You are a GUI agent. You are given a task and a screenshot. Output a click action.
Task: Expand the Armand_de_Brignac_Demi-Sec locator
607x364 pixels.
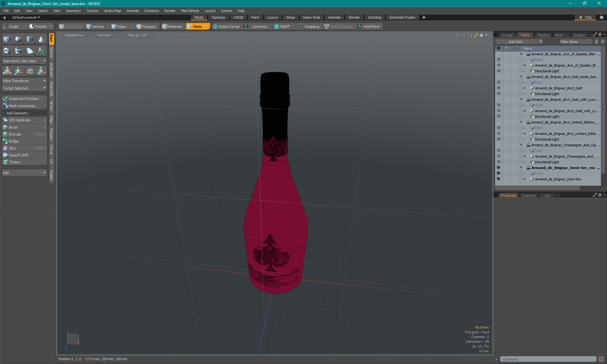(x=525, y=179)
